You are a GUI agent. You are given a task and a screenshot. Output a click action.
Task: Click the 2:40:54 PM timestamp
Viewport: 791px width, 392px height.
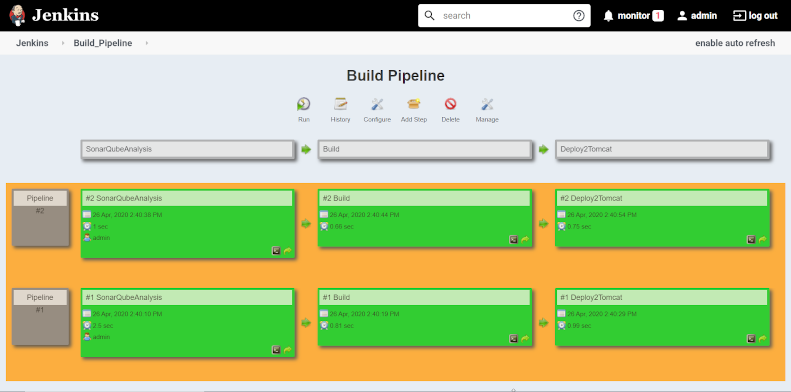point(602,215)
